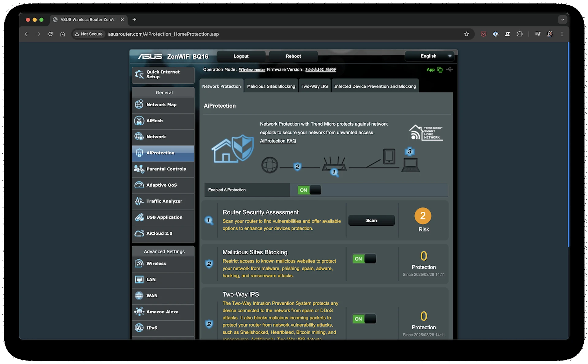Open the IPv6 settings icon
The height and width of the screenshot is (364, 588).
(x=139, y=328)
